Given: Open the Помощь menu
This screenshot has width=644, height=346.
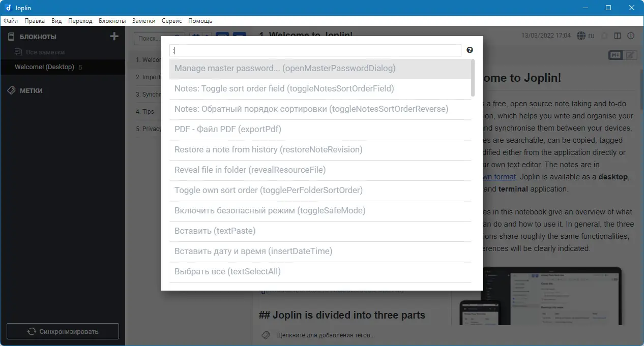Looking at the screenshot, I should (200, 21).
